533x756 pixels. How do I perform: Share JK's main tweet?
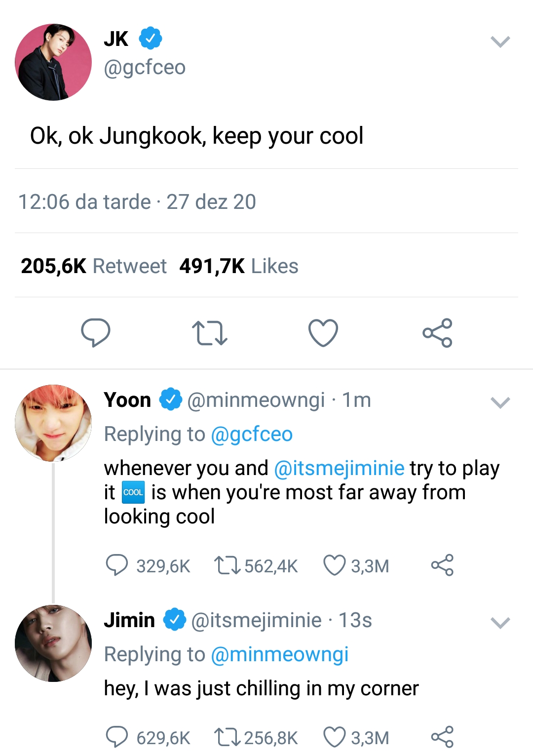[x=437, y=333]
